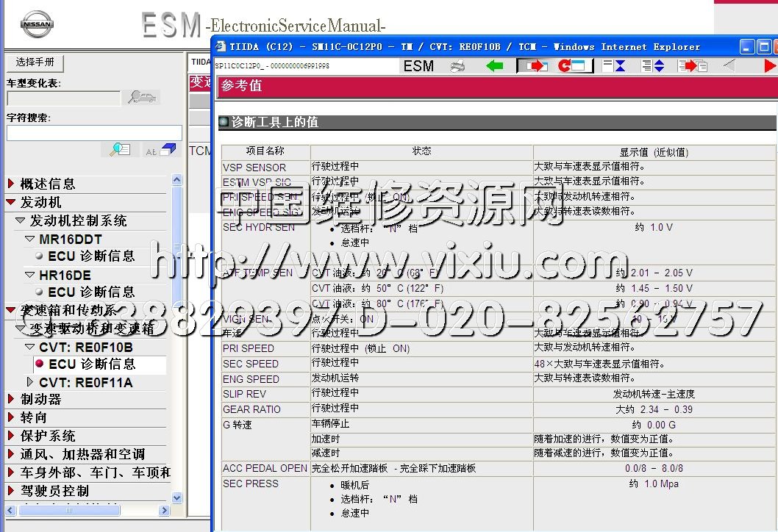Click the ESM button in popup toolbar
Viewport: 778px width, 532px height.
pyautogui.click(x=418, y=66)
